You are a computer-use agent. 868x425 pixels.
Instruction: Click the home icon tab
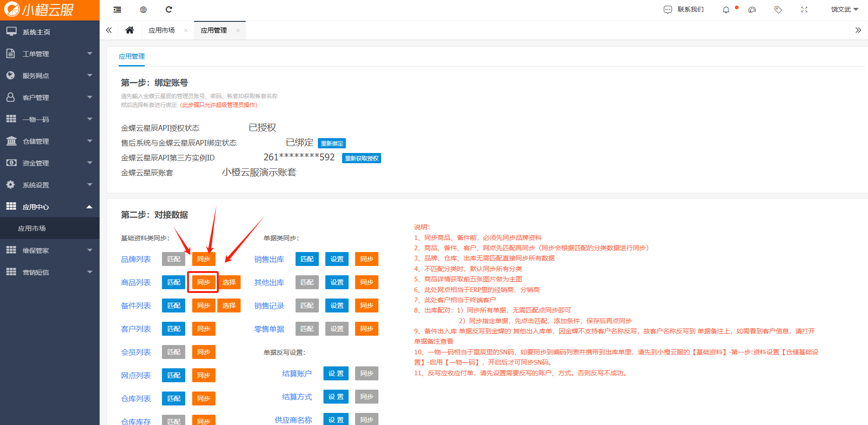[130, 30]
